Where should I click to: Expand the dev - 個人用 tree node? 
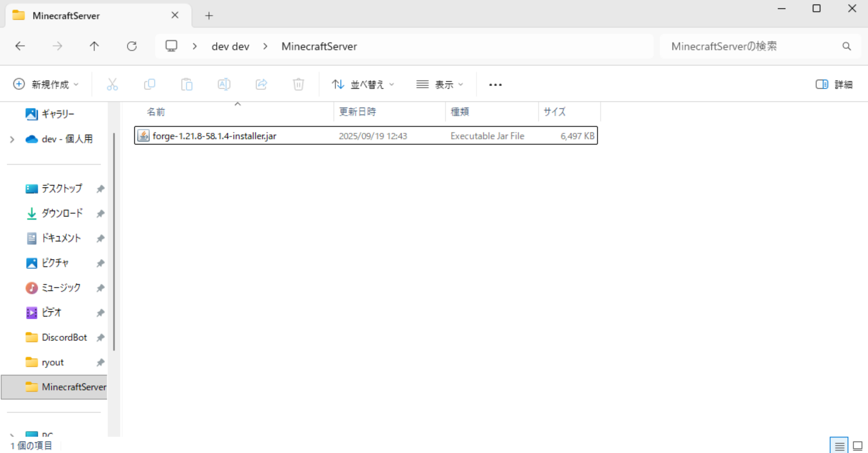click(x=12, y=139)
